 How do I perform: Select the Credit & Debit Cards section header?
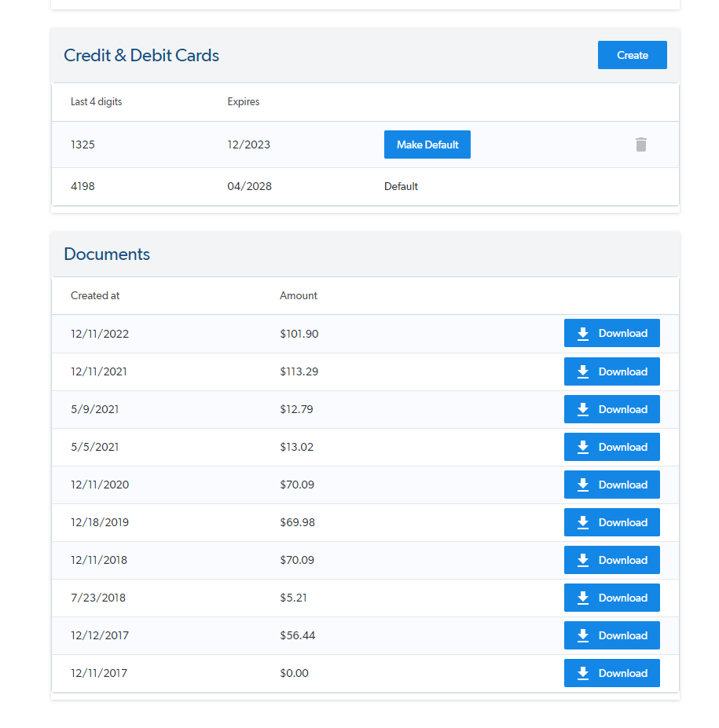point(141,55)
